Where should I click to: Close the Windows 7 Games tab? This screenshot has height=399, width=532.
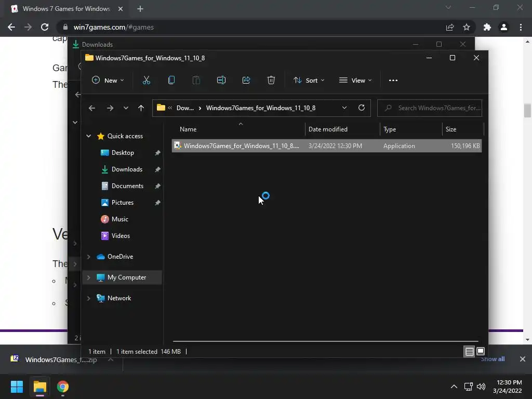pos(121,9)
